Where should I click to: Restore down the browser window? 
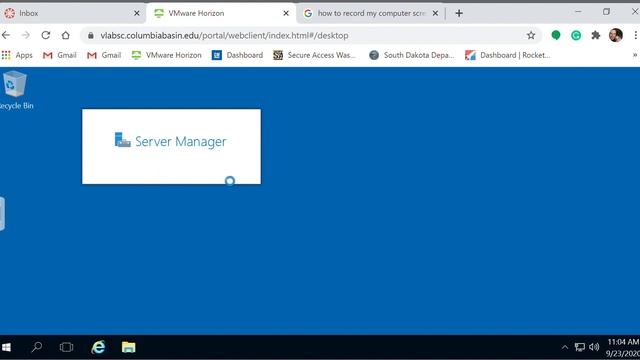coord(607,12)
